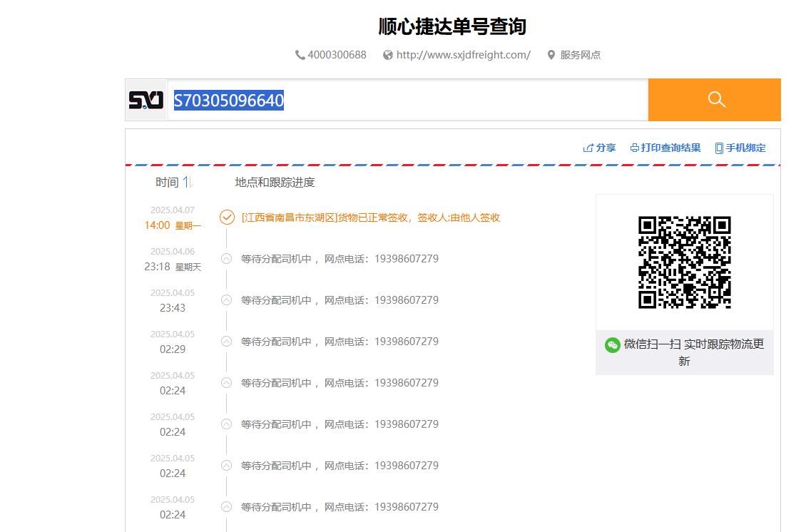Click the tracking number input field
Image resolution: width=791 pixels, height=532 pixels.
click(407, 100)
